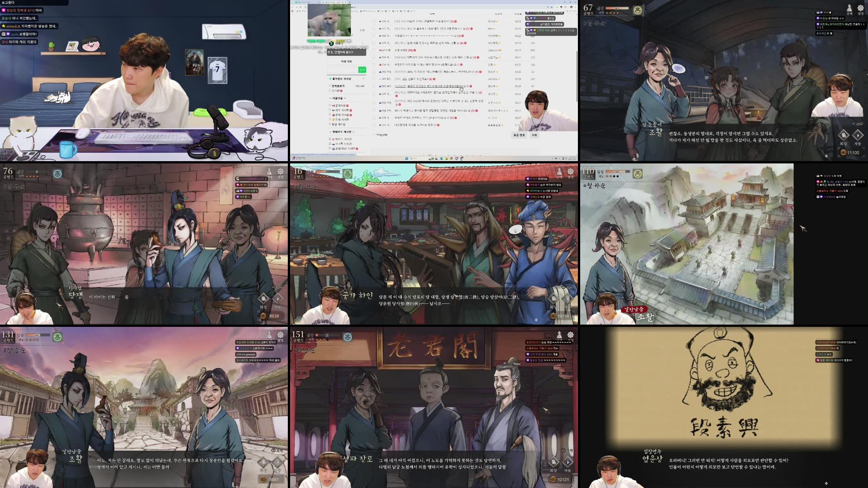This screenshot has height=488, width=868.
Task: Click the 카페 채팅 heading
Action: click(x=346, y=61)
